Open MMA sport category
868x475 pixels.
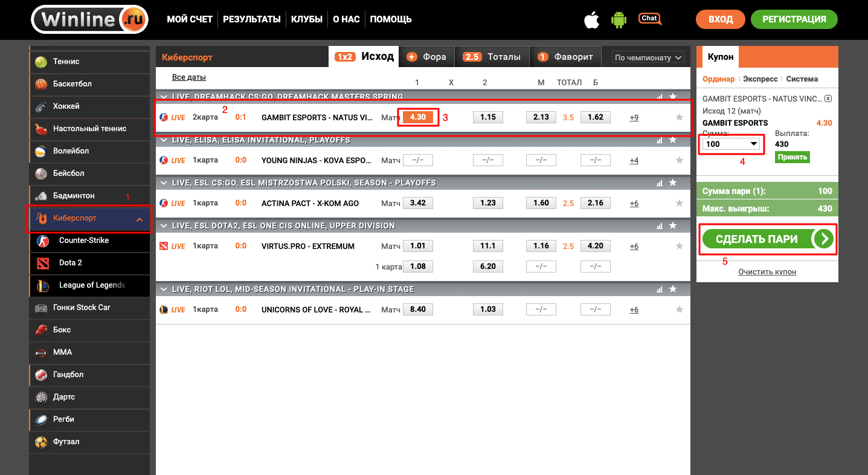pos(89,352)
